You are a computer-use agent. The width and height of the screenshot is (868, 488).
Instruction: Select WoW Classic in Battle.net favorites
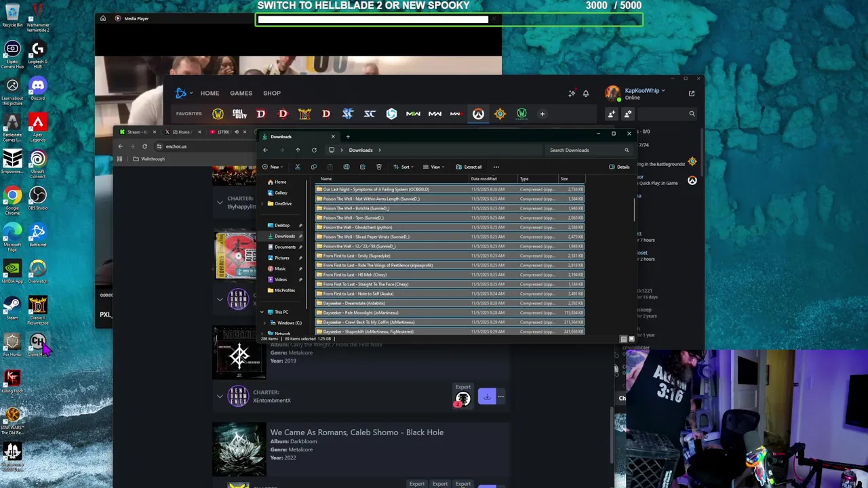click(x=521, y=114)
